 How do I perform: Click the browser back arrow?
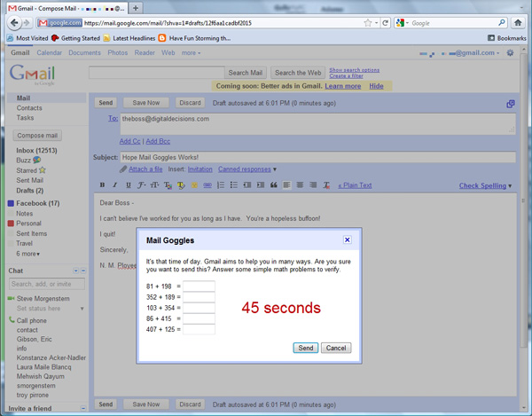(14, 23)
